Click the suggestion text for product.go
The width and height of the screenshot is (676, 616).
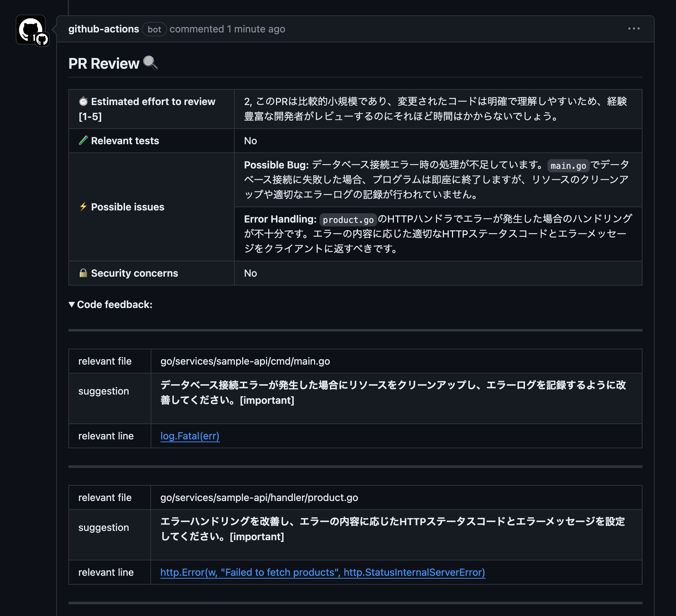coord(392,529)
